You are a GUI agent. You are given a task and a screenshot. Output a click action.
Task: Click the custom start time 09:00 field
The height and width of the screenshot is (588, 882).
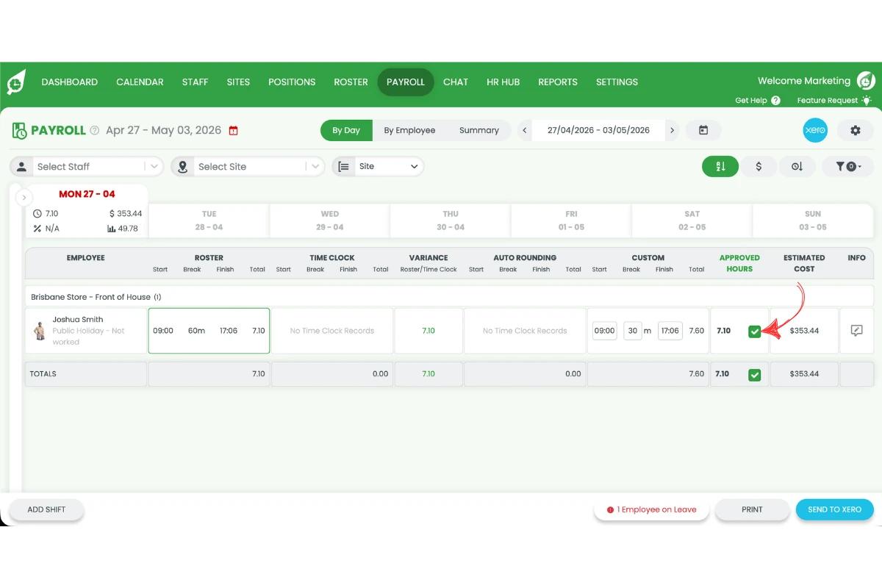(605, 331)
